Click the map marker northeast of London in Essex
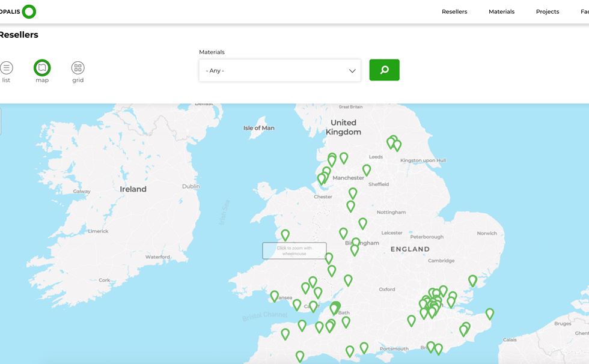589x364 pixels. click(472, 281)
